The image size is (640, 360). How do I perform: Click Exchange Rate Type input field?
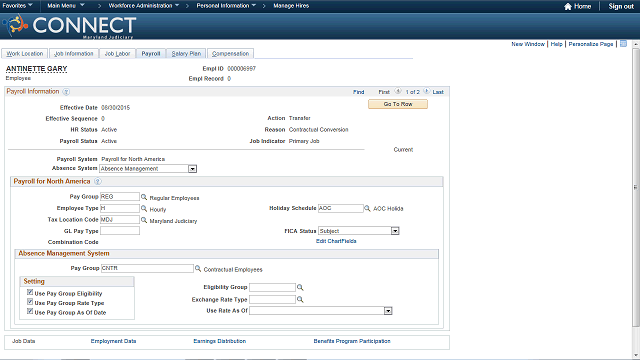click(x=272, y=299)
